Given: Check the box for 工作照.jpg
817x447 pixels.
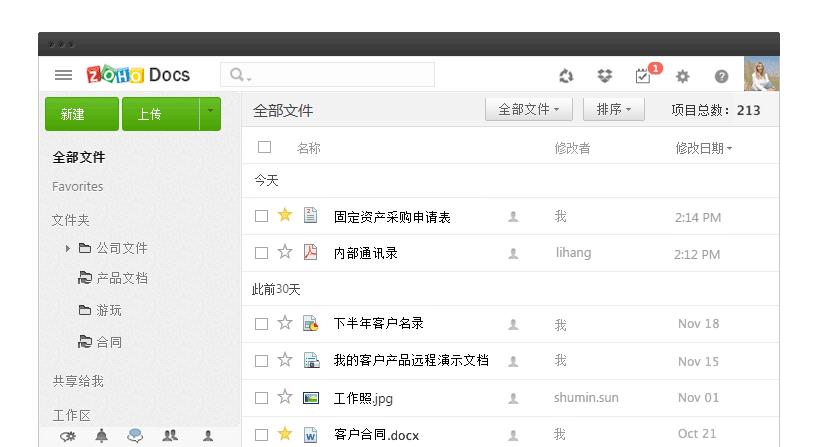Looking at the screenshot, I should click(262, 398).
